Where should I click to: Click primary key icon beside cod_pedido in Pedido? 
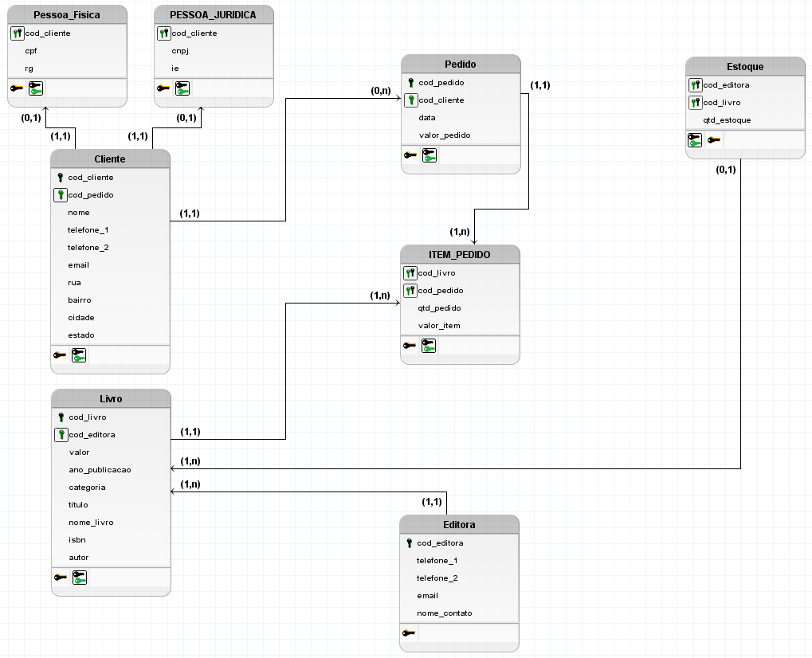(411, 83)
